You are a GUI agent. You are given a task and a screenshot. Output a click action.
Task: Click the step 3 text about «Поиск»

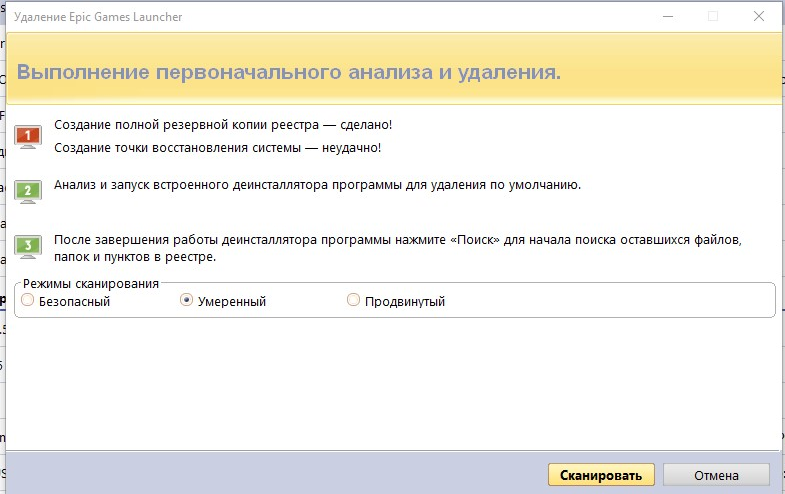point(398,248)
